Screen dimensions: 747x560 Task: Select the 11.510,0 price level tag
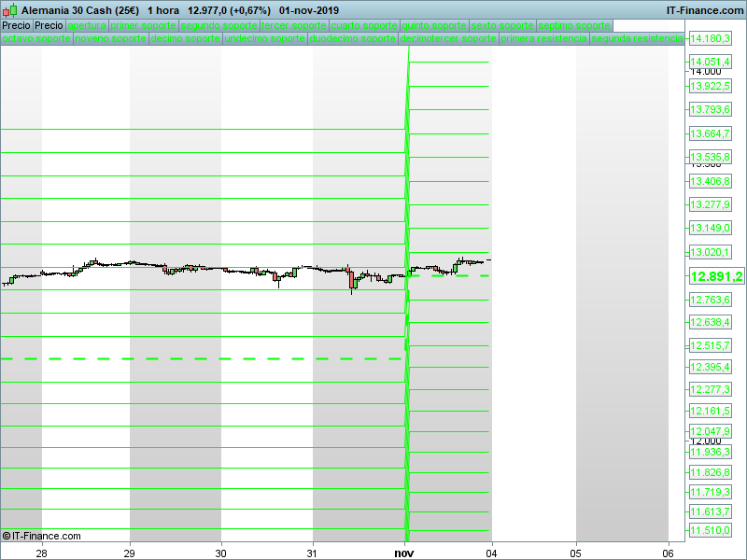click(710, 531)
